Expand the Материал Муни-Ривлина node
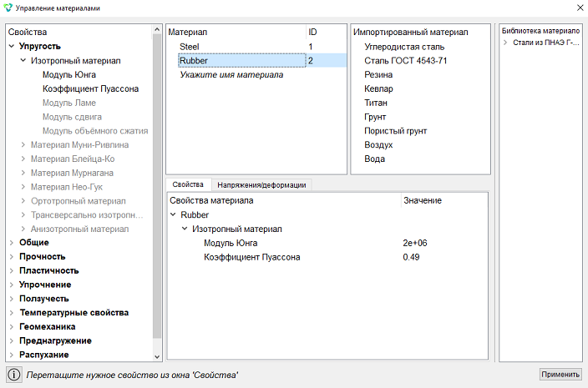This screenshot has height=388, width=588. click(23, 144)
